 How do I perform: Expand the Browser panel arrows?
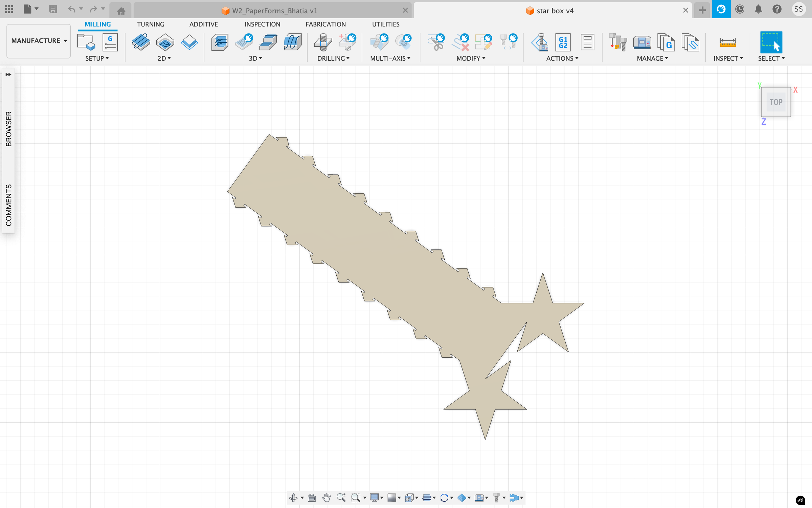click(x=8, y=75)
